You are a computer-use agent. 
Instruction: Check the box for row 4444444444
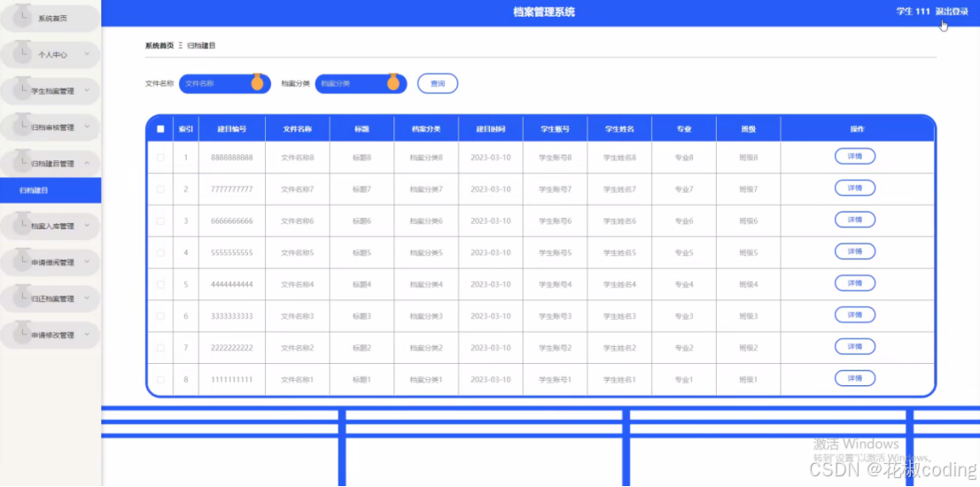[x=160, y=285]
